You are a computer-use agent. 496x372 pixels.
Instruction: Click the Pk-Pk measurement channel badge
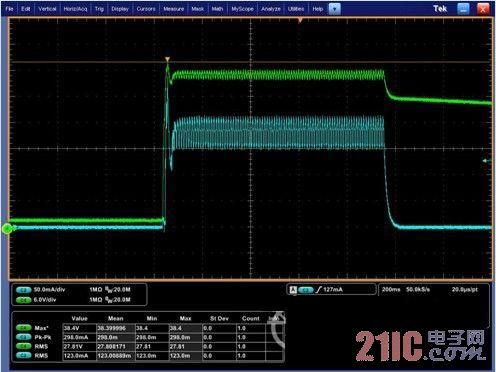click(23, 337)
